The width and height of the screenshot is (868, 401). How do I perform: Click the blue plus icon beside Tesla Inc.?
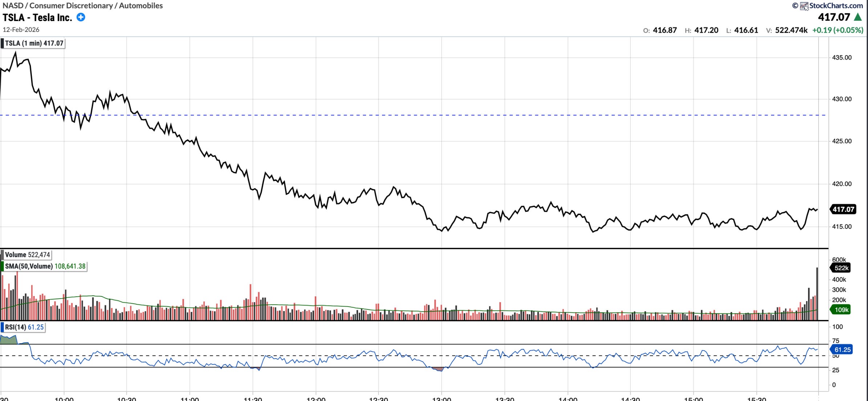click(x=81, y=17)
